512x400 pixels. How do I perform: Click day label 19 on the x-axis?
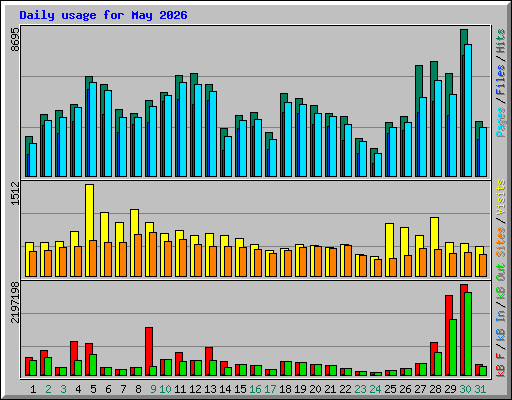pos(300,389)
